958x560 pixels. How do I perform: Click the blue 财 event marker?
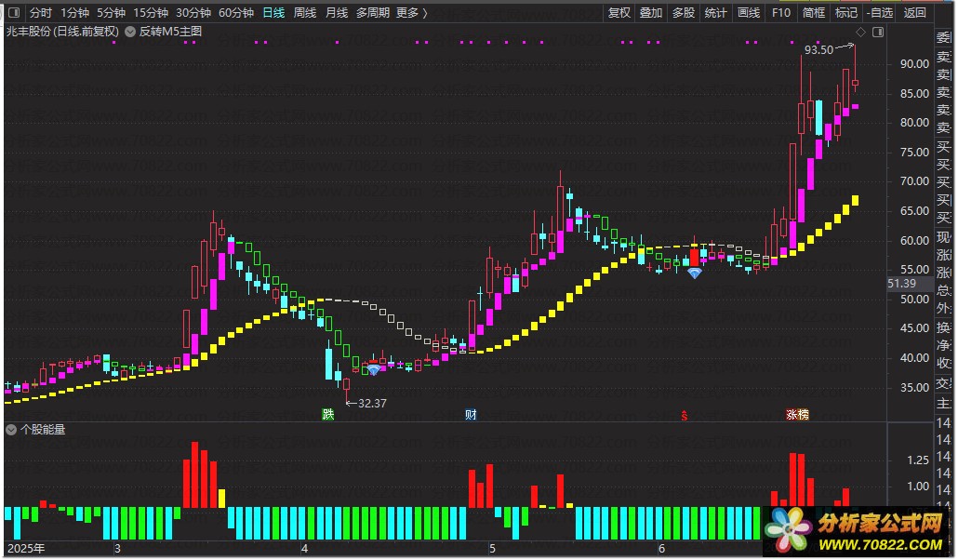[471, 415]
